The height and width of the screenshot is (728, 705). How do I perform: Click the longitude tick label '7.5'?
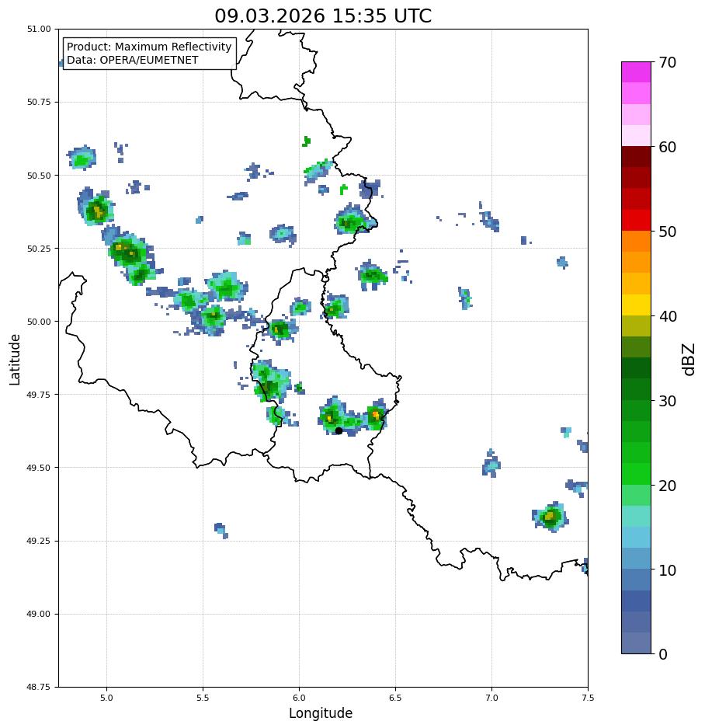(x=588, y=698)
